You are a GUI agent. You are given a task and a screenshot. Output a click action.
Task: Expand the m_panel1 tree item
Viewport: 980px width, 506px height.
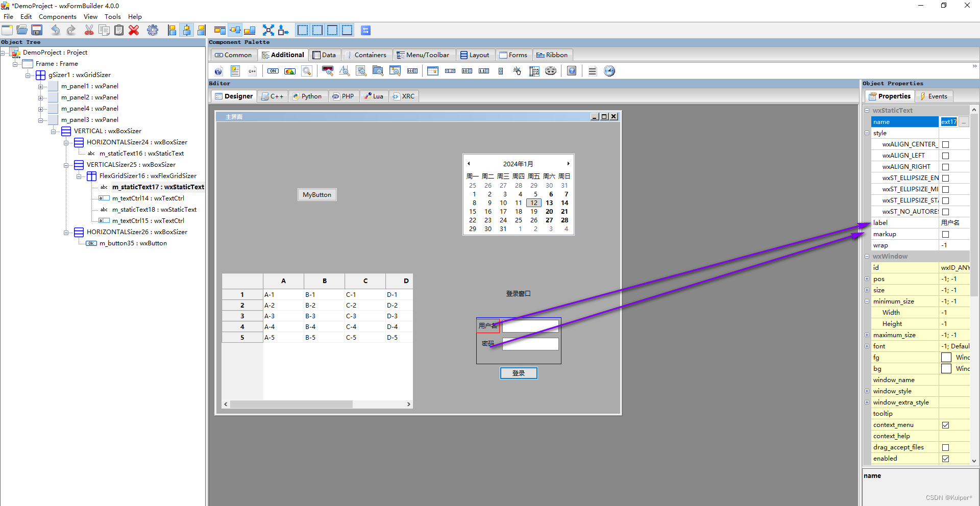pyautogui.click(x=41, y=86)
